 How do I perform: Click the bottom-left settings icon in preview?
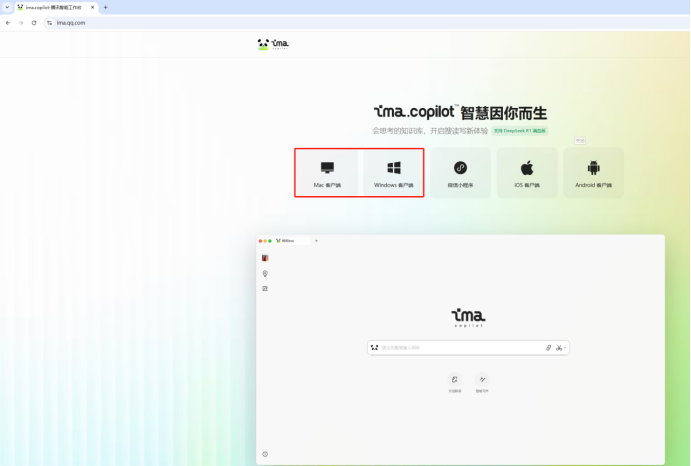click(265, 454)
